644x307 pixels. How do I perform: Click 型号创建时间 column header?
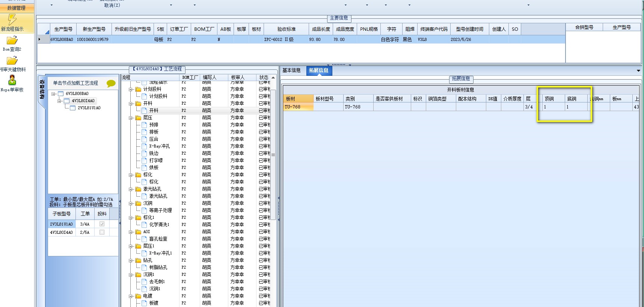470,29
